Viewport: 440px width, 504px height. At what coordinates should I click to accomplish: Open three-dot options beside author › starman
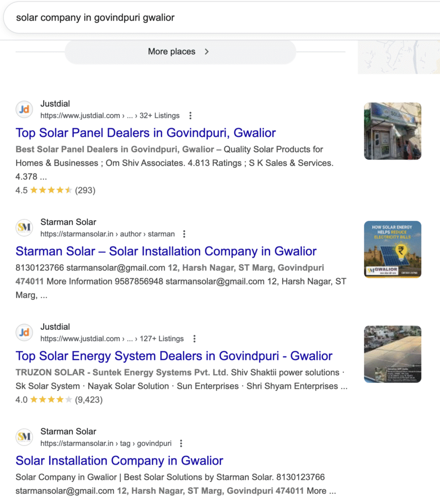coord(184,234)
